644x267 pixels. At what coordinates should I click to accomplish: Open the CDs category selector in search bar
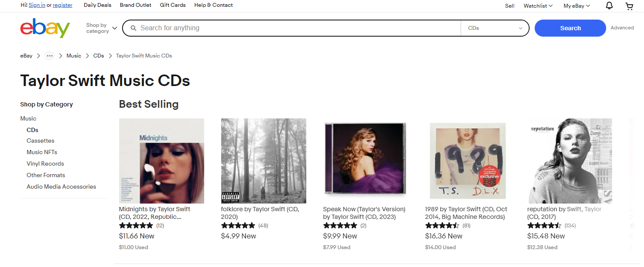[495, 28]
